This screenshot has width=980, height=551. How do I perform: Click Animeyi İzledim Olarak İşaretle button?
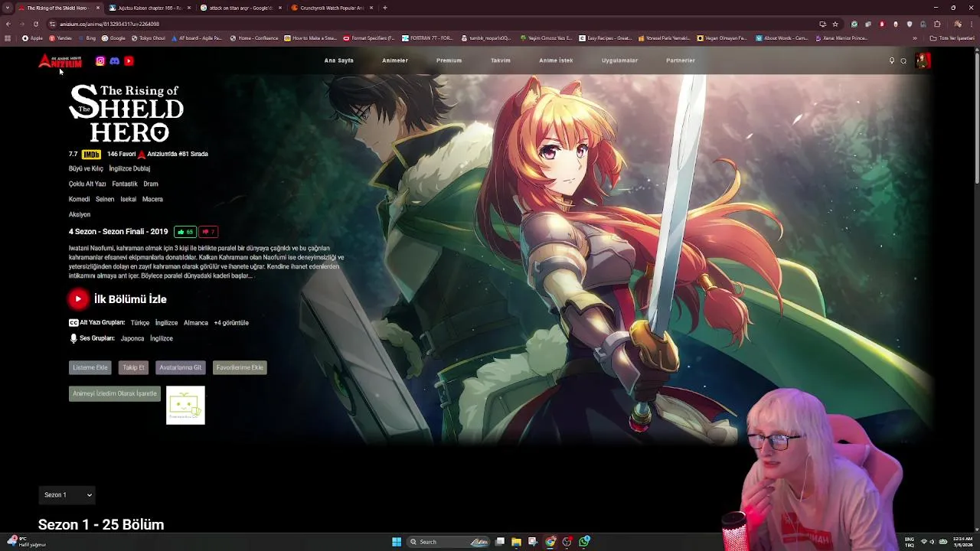(x=115, y=394)
